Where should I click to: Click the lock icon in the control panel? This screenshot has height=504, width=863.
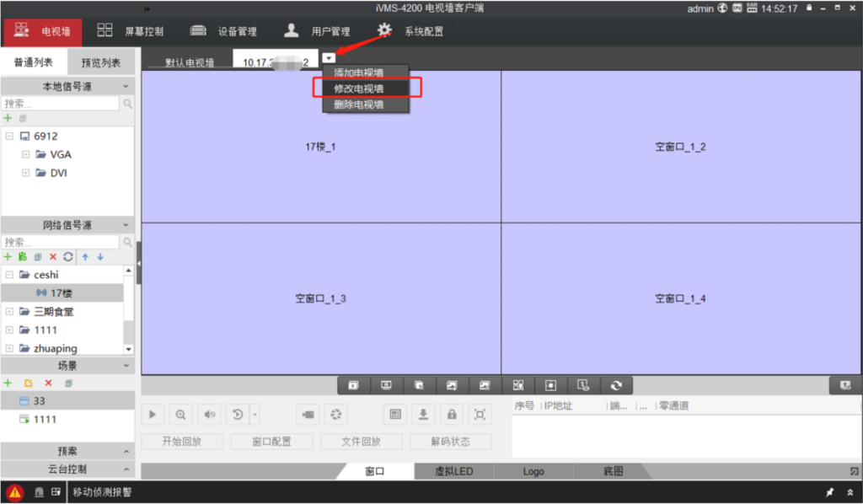tap(452, 415)
